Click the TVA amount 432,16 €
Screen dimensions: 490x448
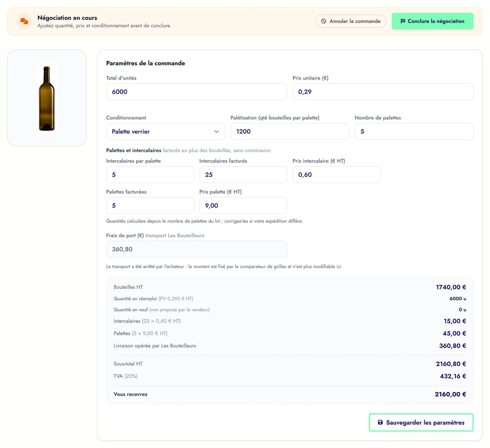(x=453, y=376)
